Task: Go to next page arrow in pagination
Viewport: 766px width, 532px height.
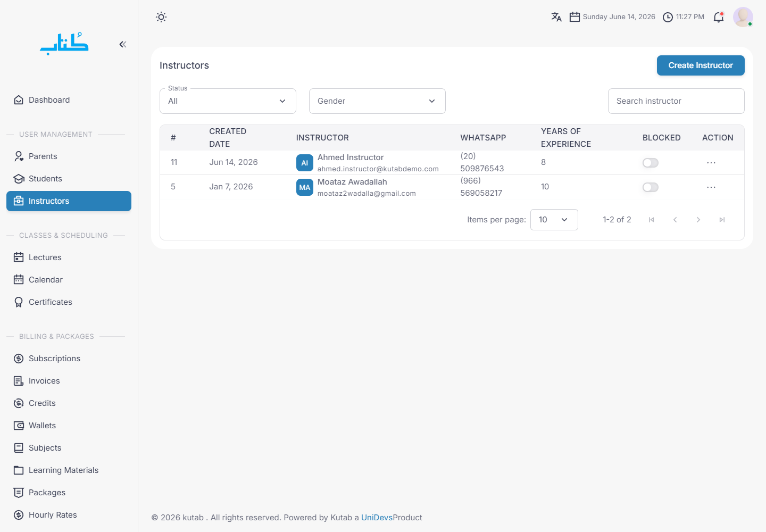Action: (698, 220)
